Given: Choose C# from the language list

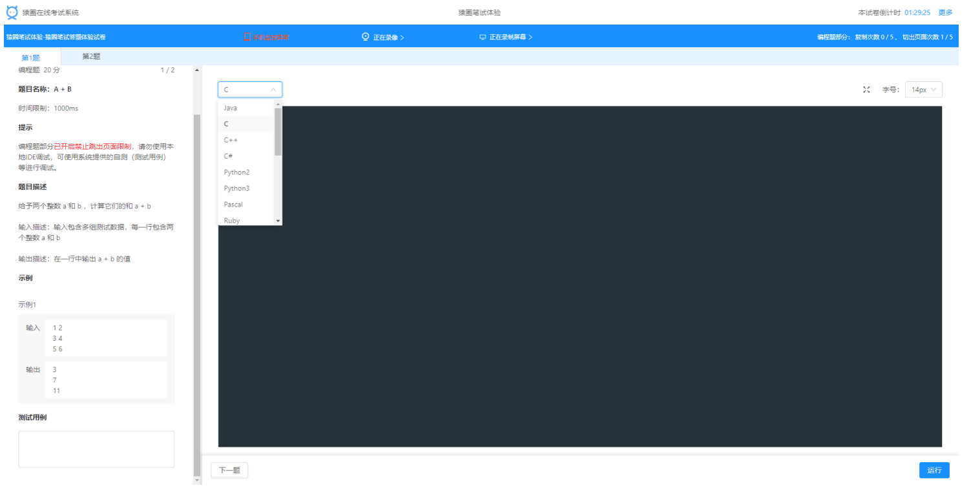Looking at the screenshot, I should (x=246, y=156).
